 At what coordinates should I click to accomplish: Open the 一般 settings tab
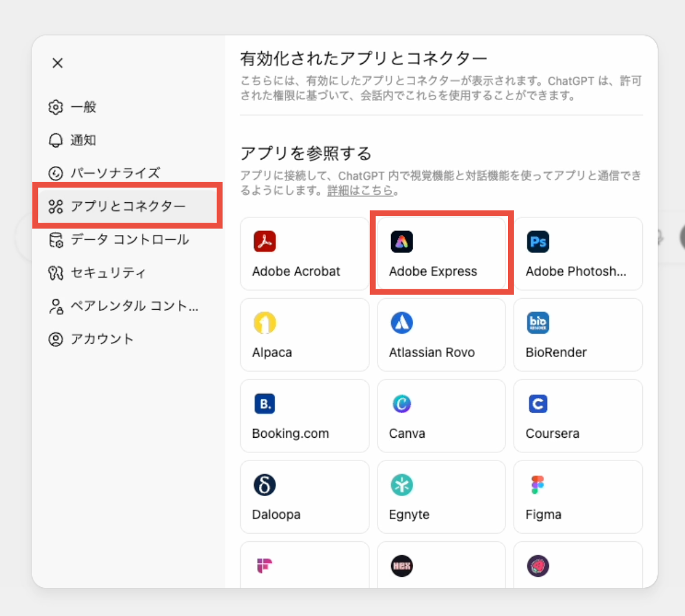(83, 107)
